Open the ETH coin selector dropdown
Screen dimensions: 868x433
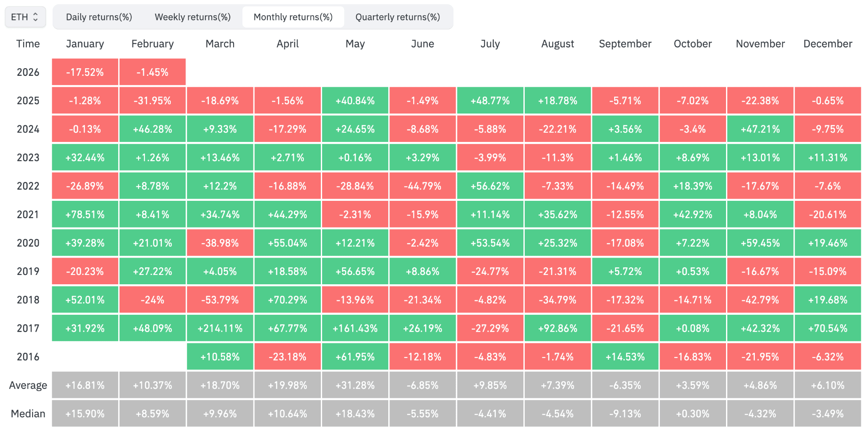tap(25, 17)
